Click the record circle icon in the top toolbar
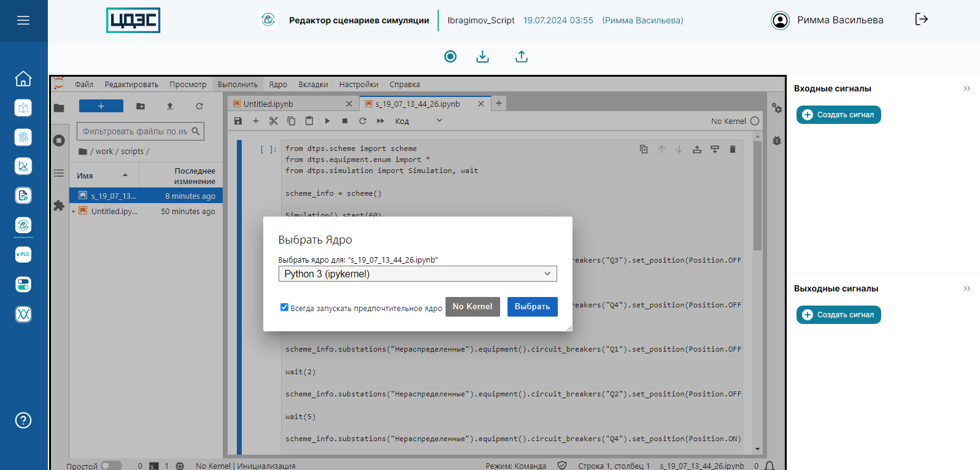This screenshot has height=470, width=980. pos(450,56)
